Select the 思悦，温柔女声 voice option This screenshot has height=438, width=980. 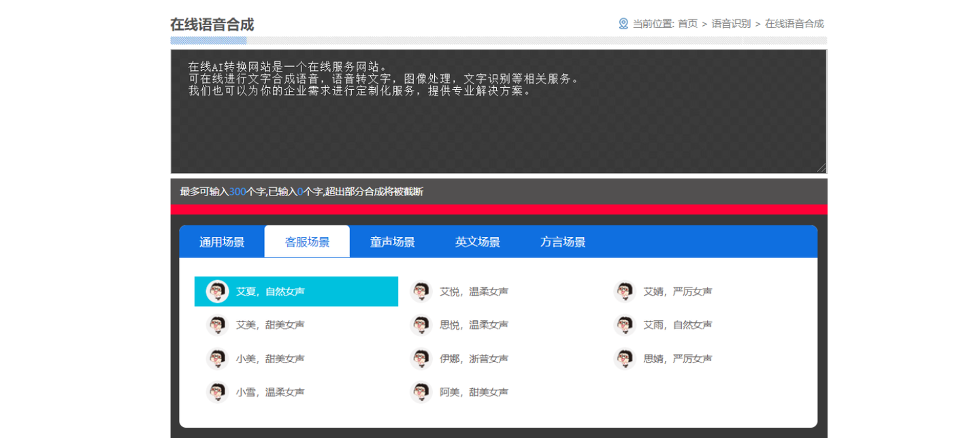[x=500, y=325]
